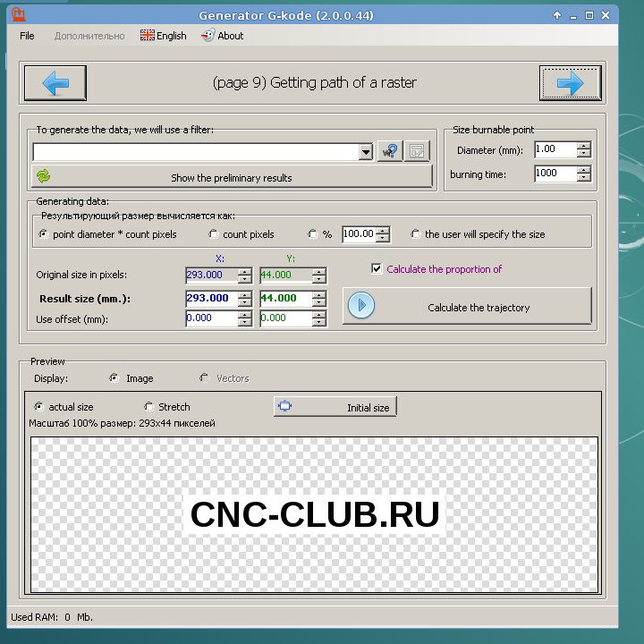Viewport: 644px width, 644px height.
Task: Click Result size Y field
Action: pyautogui.click(x=286, y=298)
